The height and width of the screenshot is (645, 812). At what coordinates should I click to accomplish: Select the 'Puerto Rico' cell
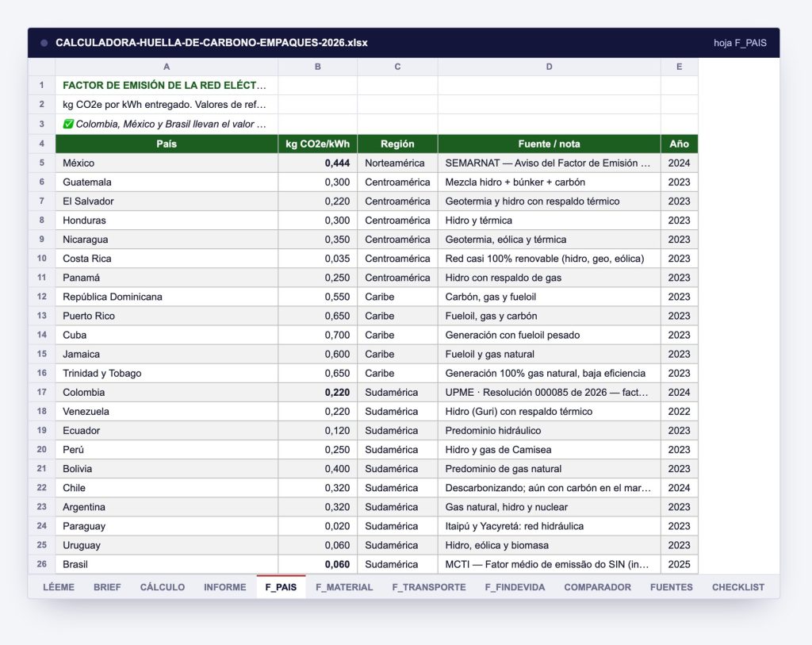click(x=167, y=316)
